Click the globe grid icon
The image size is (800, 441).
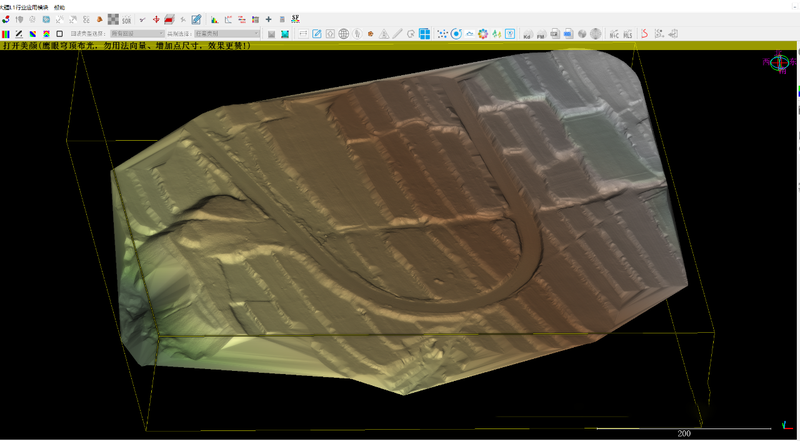(344, 34)
